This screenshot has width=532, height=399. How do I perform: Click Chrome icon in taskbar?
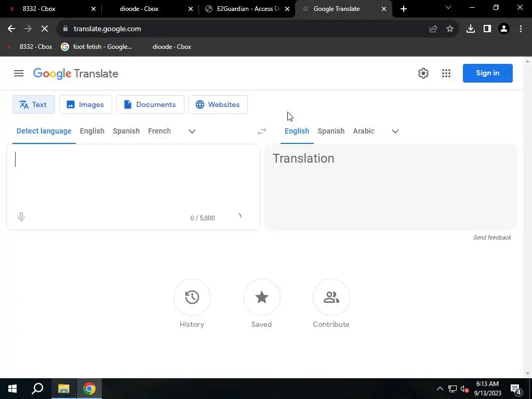pyautogui.click(x=89, y=389)
